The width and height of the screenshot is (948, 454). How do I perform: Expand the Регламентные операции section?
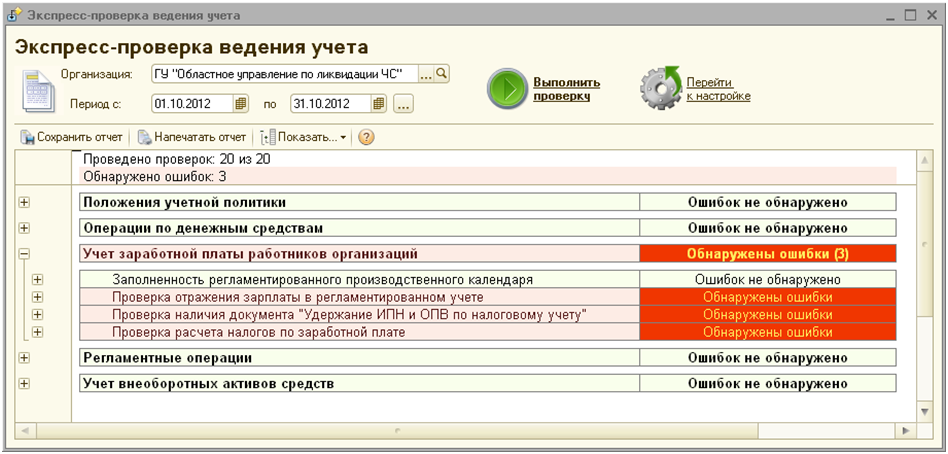24,357
